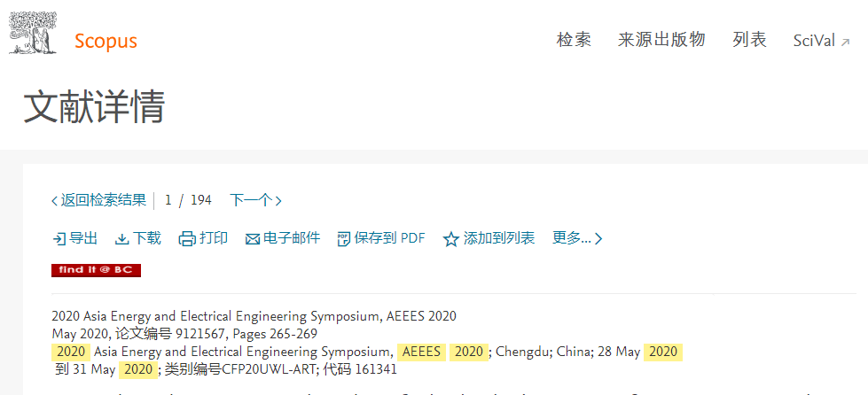Click the 保存到 PDF text link
Screen dimensions: 868x395
coord(390,238)
